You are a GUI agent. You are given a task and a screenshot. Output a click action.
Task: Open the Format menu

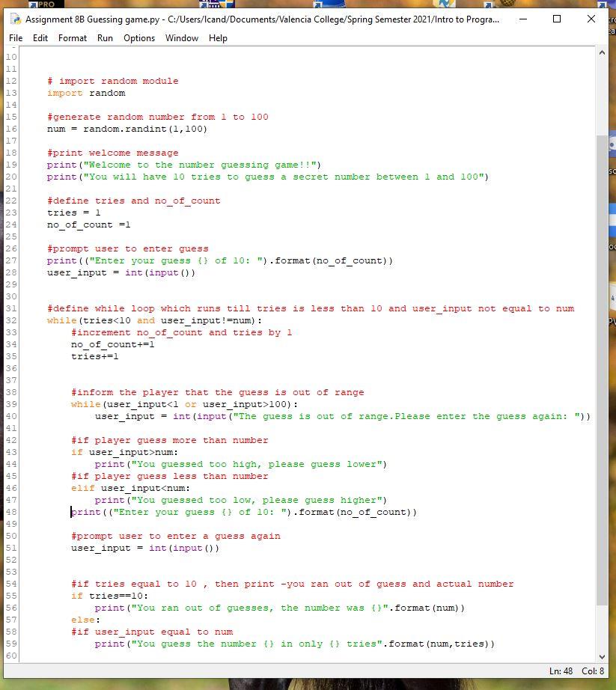click(73, 38)
